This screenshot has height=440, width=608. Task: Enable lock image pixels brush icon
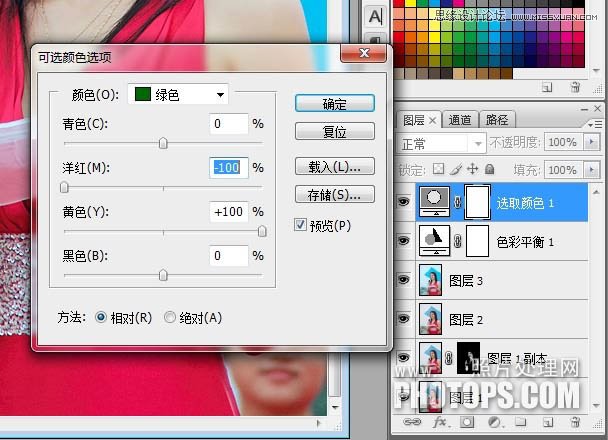(x=456, y=169)
